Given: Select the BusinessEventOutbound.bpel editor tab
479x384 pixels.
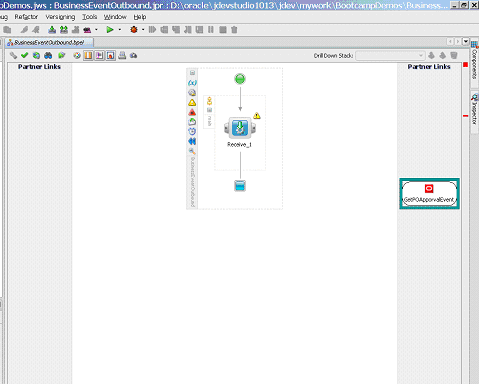Looking at the screenshot, I should pos(49,42).
